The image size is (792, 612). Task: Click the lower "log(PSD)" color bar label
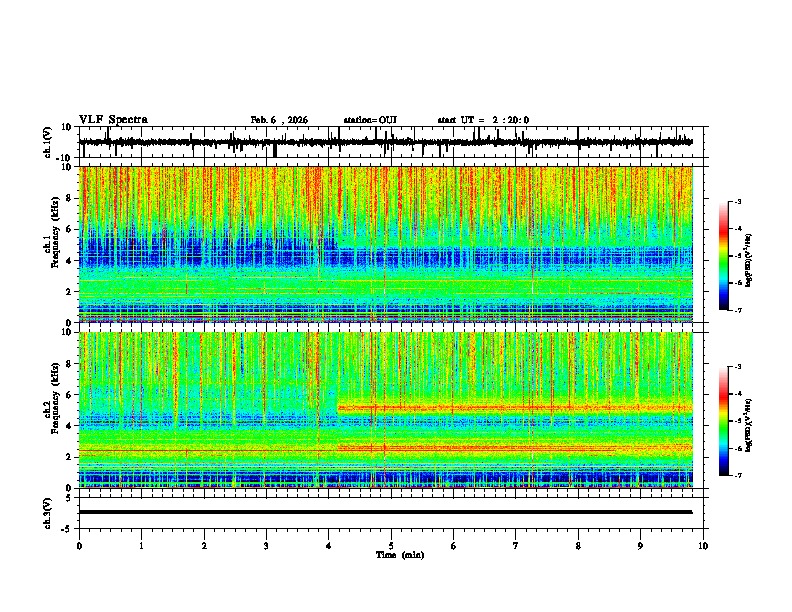(x=749, y=425)
